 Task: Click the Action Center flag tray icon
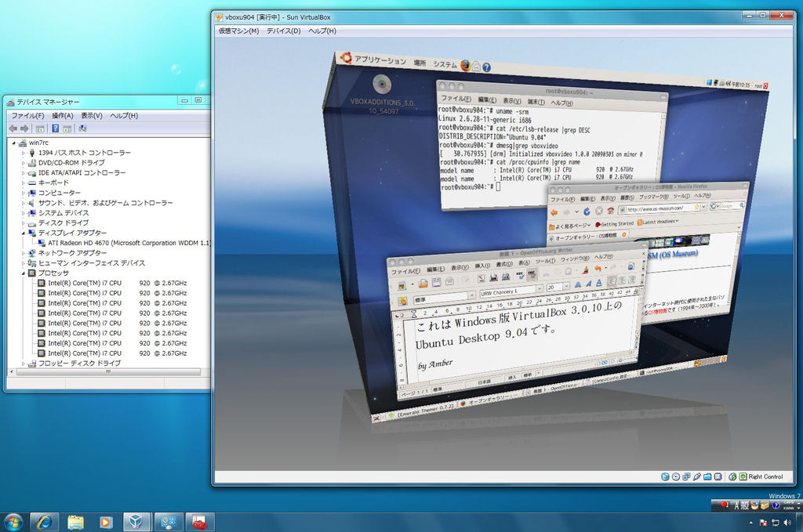coord(764,523)
